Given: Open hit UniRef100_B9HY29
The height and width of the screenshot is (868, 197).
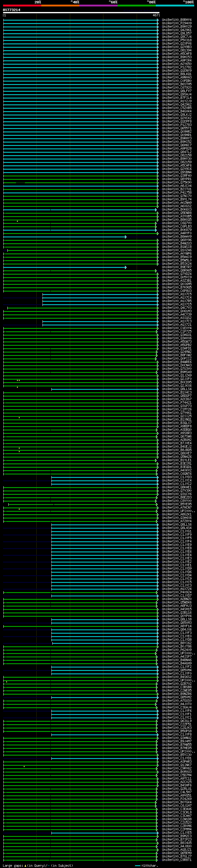Looking at the screenshot, I should click(x=176, y=26).
